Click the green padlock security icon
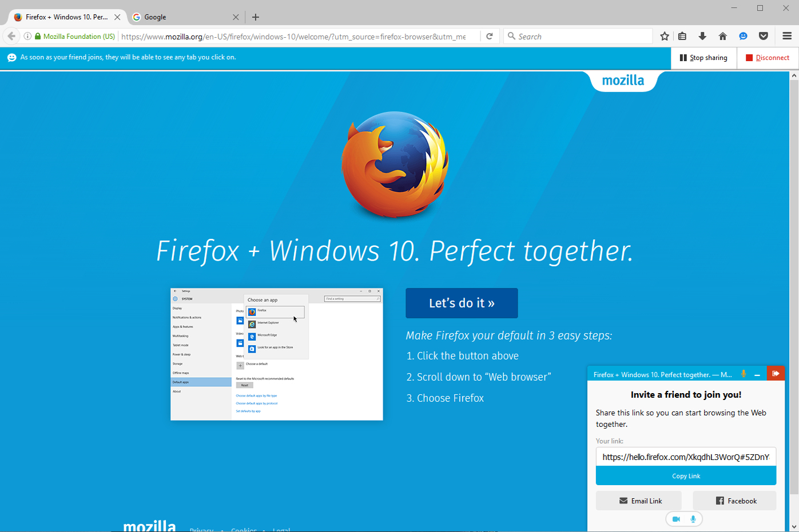 (x=38, y=36)
